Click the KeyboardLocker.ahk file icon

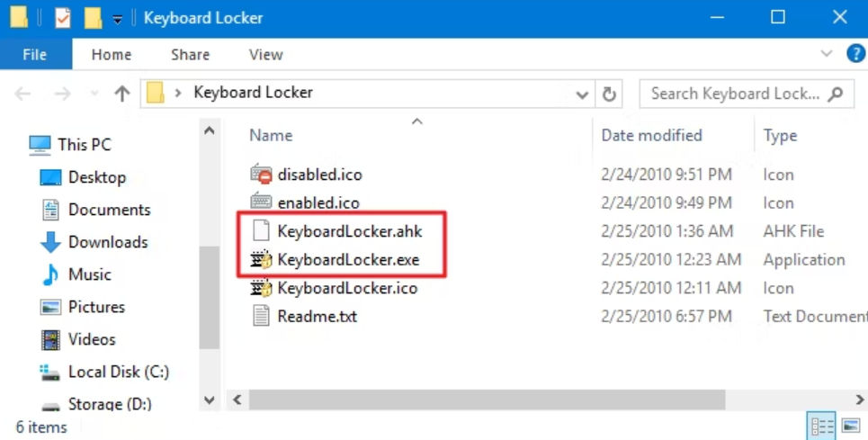tap(261, 230)
